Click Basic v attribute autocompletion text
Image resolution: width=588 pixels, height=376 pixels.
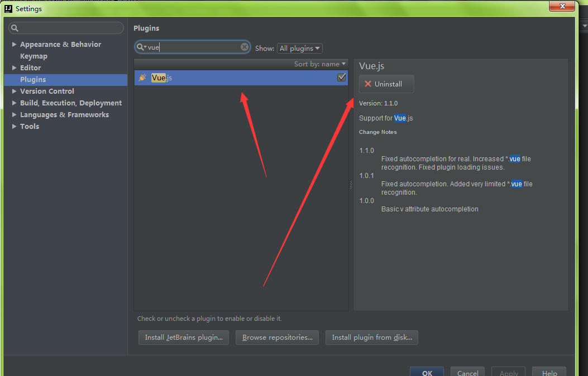click(x=430, y=209)
